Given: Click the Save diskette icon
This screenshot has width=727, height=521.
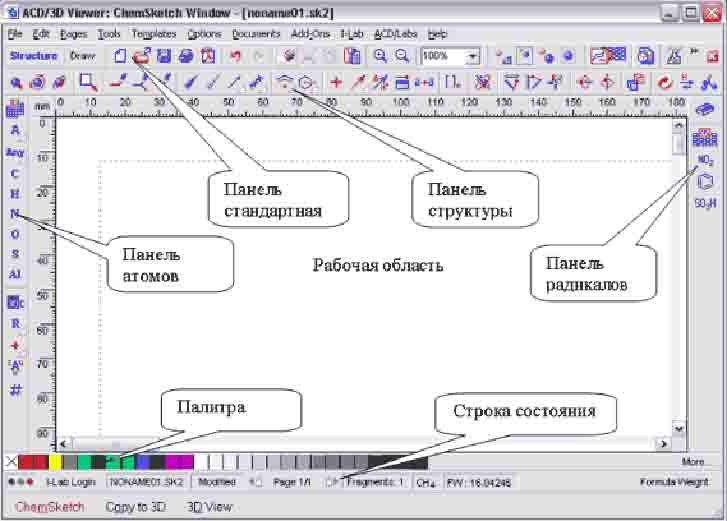Looking at the screenshot, I should click(x=163, y=56).
